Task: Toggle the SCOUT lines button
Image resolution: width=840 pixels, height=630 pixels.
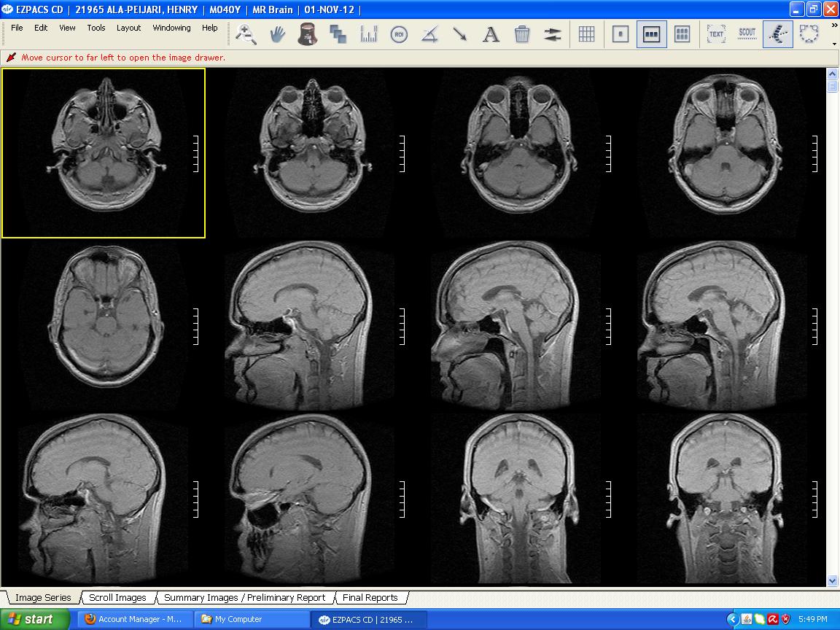Action: point(747,34)
